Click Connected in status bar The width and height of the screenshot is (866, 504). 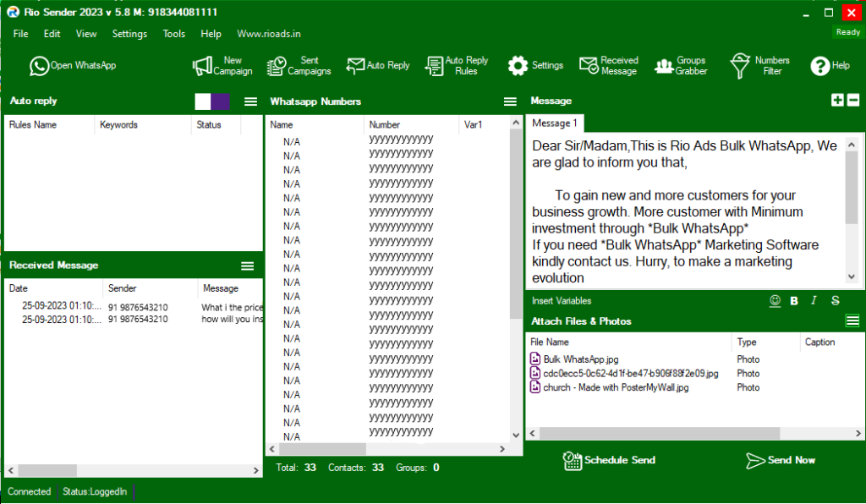point(30,491)
